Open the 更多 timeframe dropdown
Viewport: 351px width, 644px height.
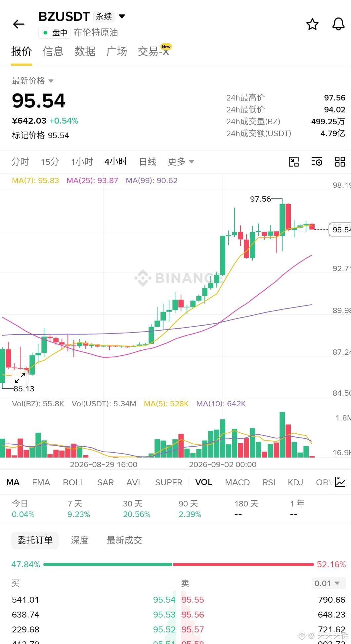[181, 162]
